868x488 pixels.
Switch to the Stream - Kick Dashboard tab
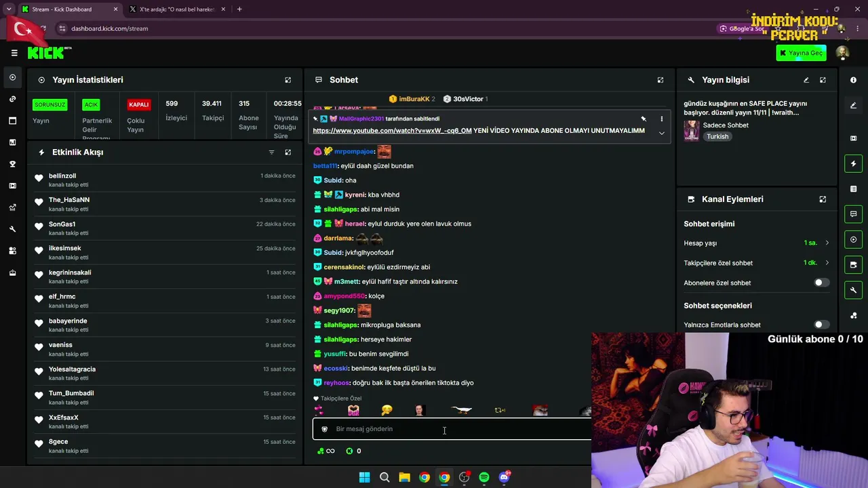click(69, 9)
